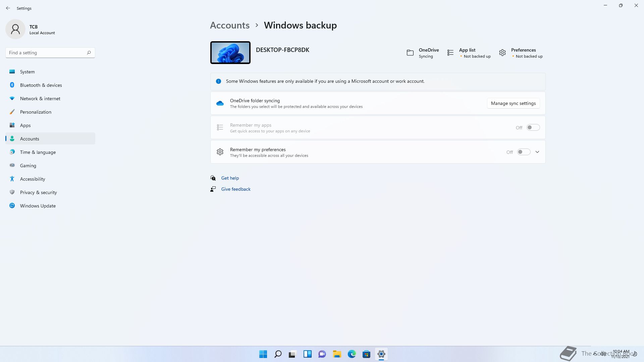The image size is (644, 362).
Task: Open Network & internet category
Action: coord(50,98)
